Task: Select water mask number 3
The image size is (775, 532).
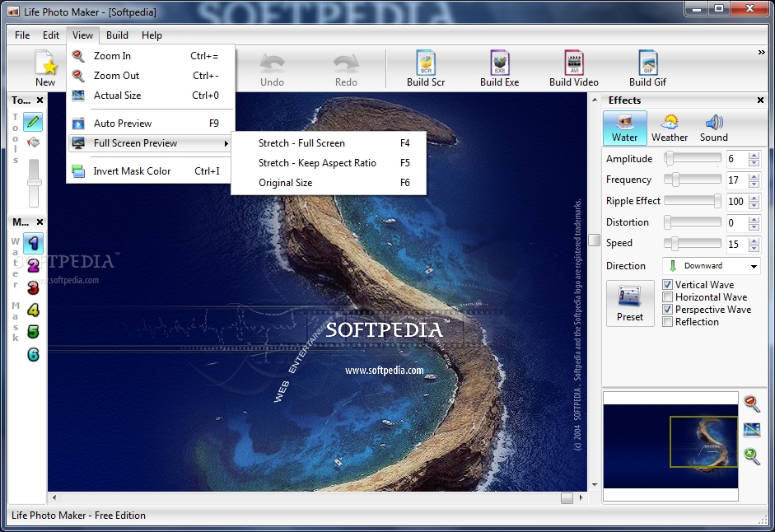Action: pos(33,287)
